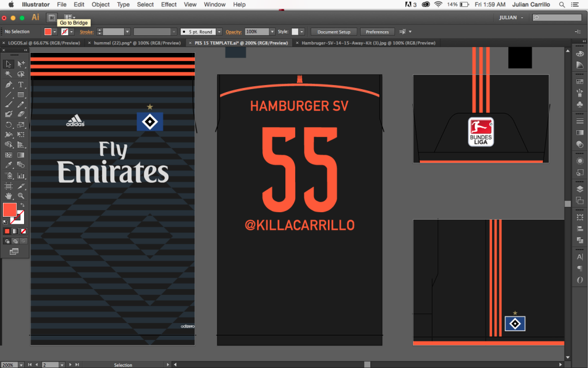Switch to hummel (22).png tab
The width and height of the screenshot is (588, 368).
coord(137,43)
